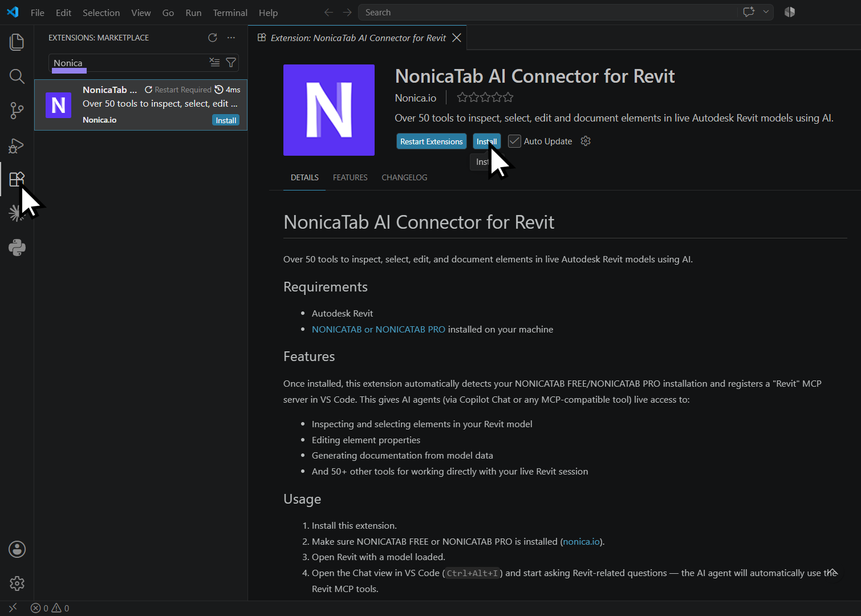
Task: Go forward using the navigation arrow
Action: pos(347,12)
